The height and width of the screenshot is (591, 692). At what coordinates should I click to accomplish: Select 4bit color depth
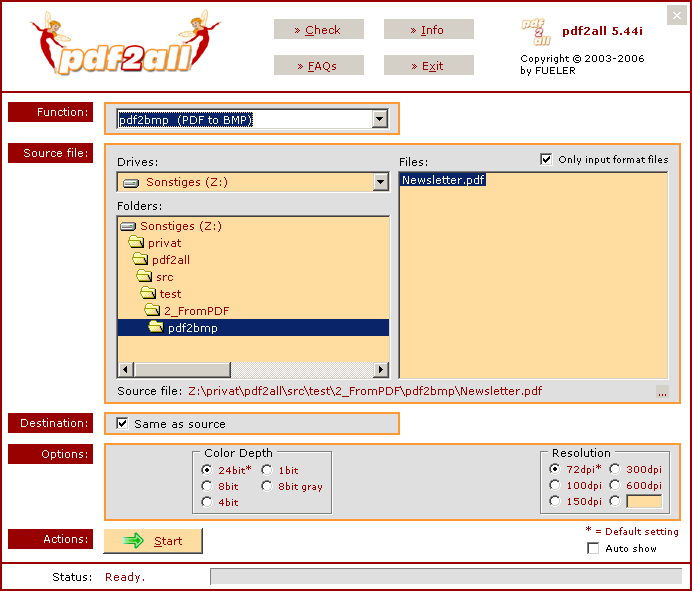click(x=207, y=502)
